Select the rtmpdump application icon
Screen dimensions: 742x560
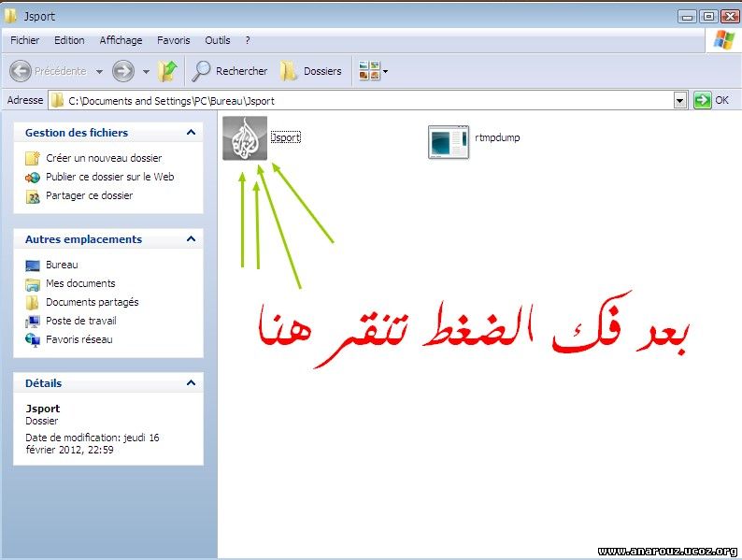(x=449, y=141)
